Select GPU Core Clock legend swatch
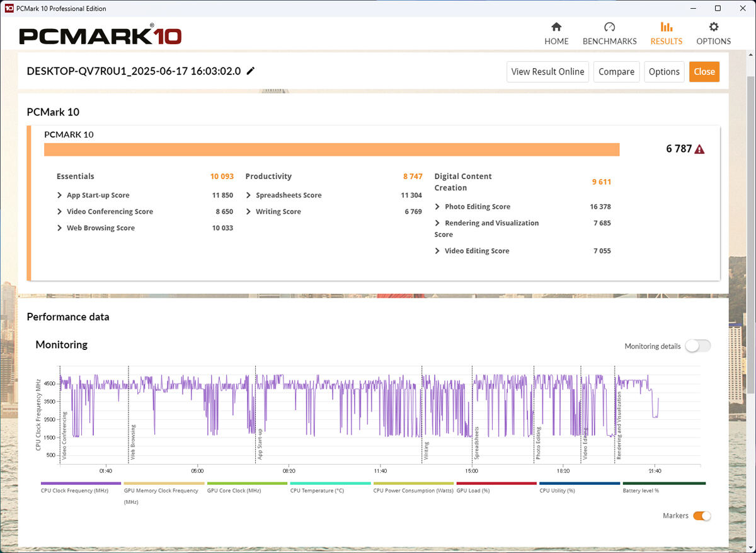This screenshot has height=553, width=756. [247, 484]
